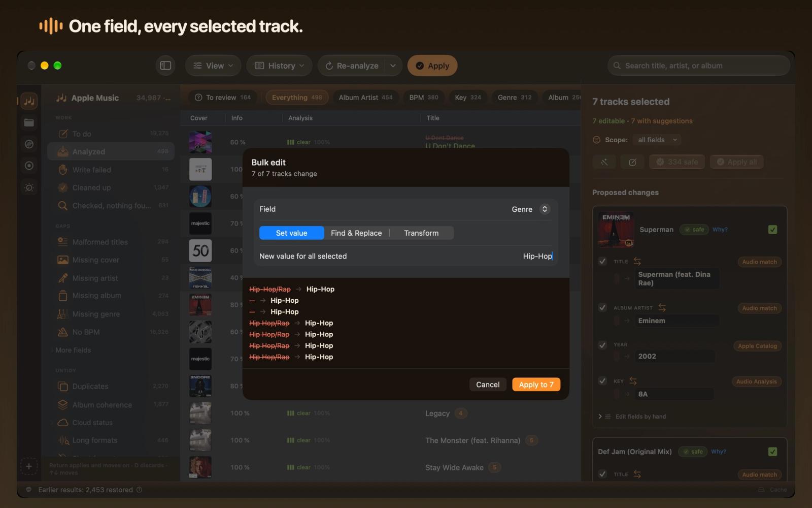This screenshot has height=508, width=812.
Task: Open the Scope all fields dropdown
Action: click(657, 140)
